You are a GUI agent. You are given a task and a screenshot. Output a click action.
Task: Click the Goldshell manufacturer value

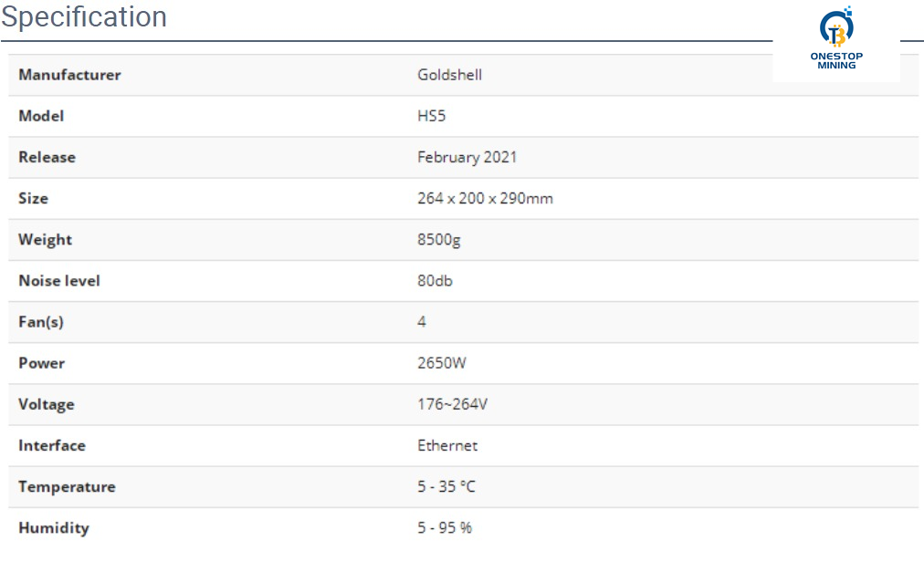click(x=449, y=75)
